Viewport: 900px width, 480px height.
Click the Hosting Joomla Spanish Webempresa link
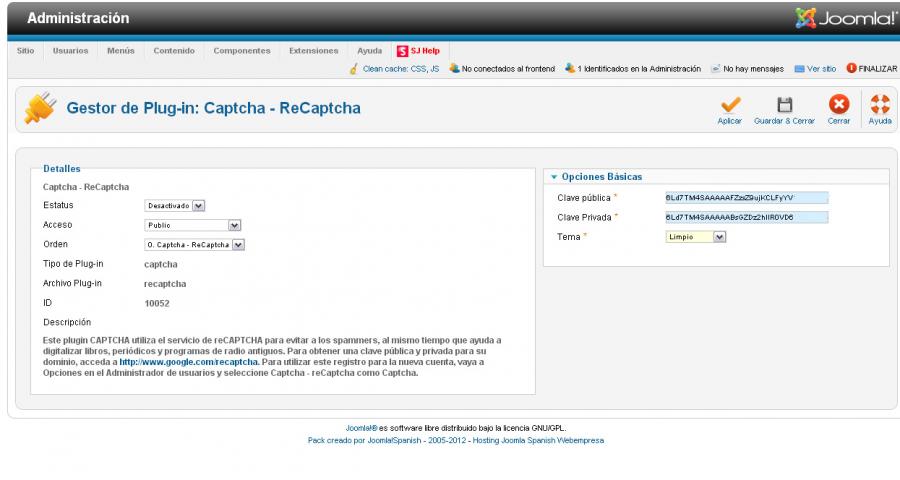pyautogui.click(x=538, y=441)
